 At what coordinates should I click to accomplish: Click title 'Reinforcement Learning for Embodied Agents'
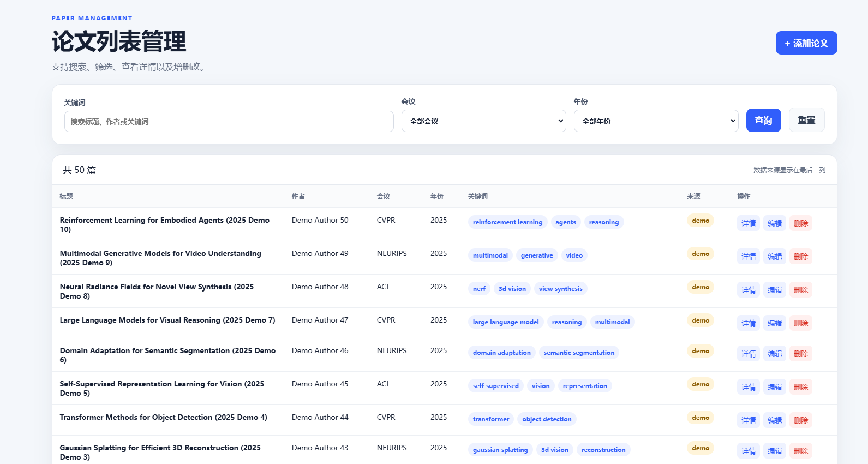(x=165, y=224)
